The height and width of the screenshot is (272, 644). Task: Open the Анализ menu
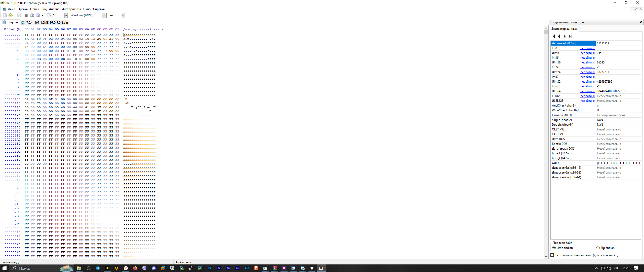click(54, 9)
